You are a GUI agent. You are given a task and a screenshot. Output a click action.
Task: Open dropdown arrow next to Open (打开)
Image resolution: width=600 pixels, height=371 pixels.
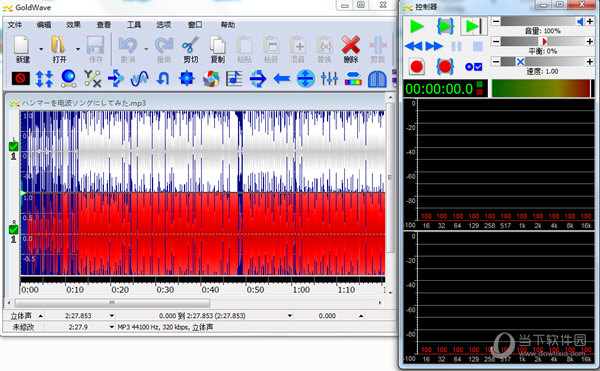pyautogui.click(x=78, y=49)
